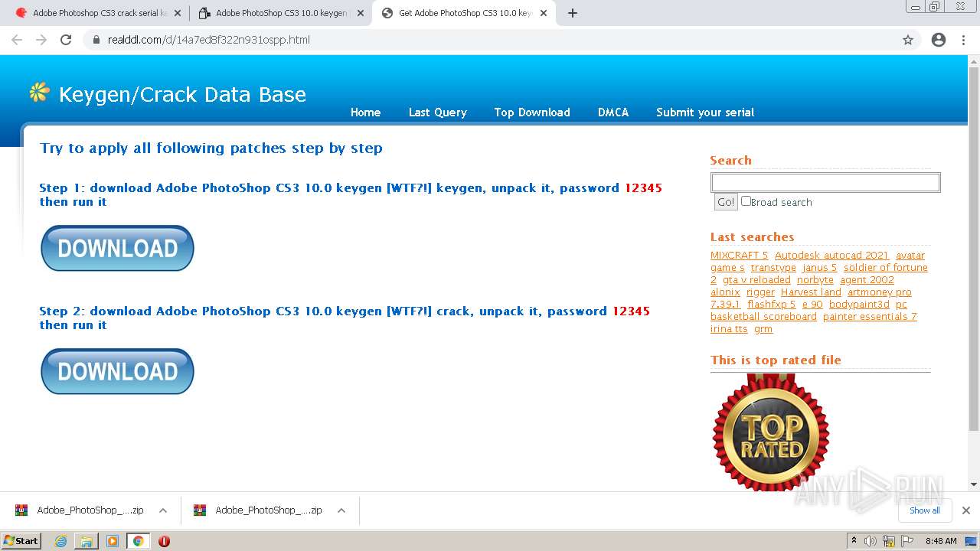Open the Harvest land link
This screenshot has width=980, height=551.
pyautogui.click(x=811, y=292)
